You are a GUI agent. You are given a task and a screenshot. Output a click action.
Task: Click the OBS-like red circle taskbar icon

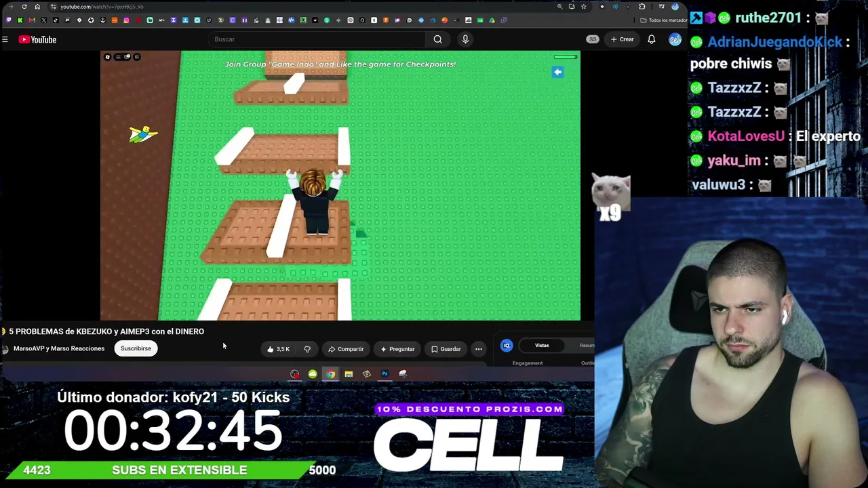pos(295,374)
